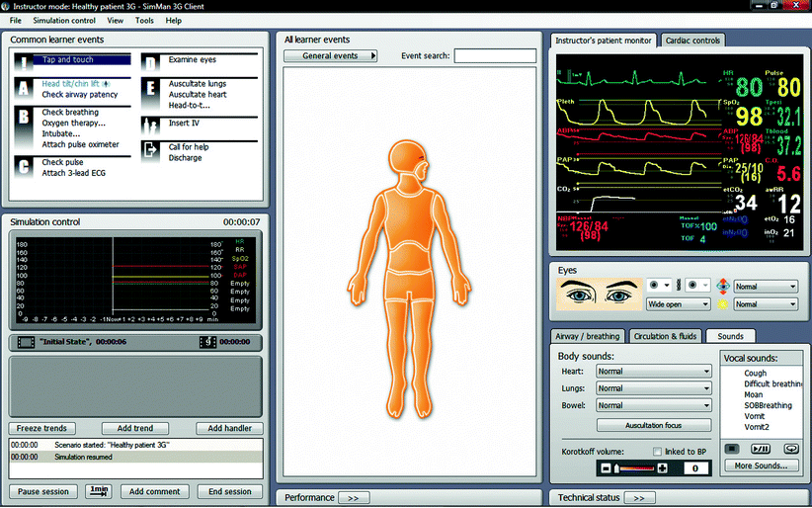Click the film strip Initial State icon
This screenshot has width=812, height=508.
point(21,342)
